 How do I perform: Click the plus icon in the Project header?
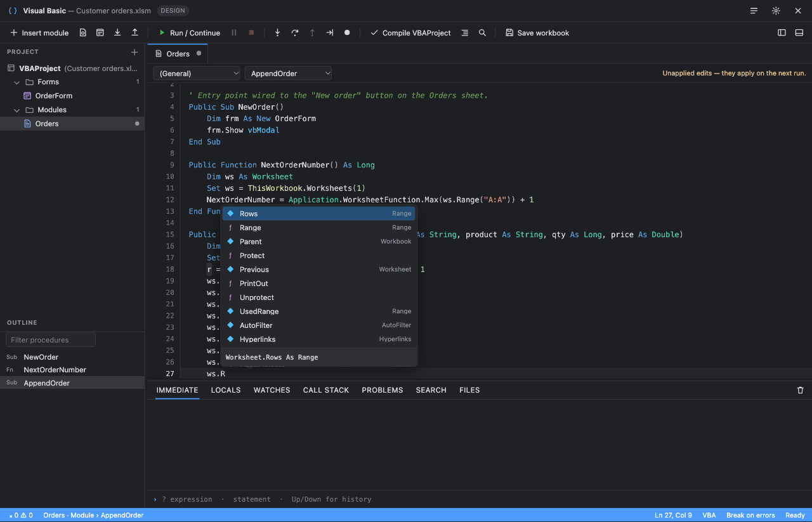coord(134,52)
